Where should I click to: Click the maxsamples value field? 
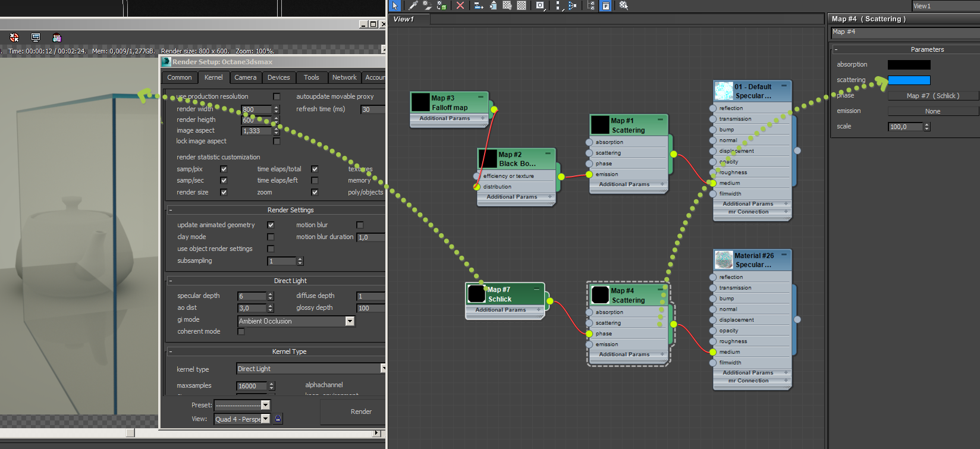pyautogui.click(x=252, y=386)
